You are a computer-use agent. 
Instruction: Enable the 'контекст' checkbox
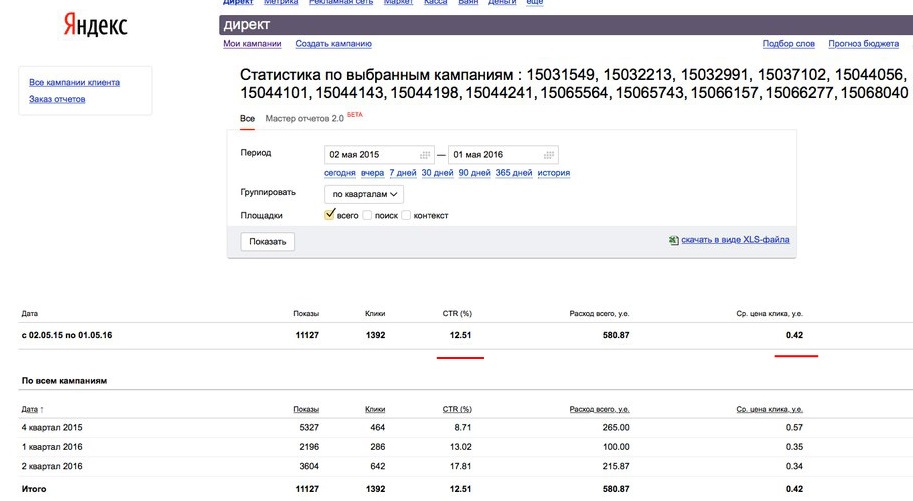[406, 216]
